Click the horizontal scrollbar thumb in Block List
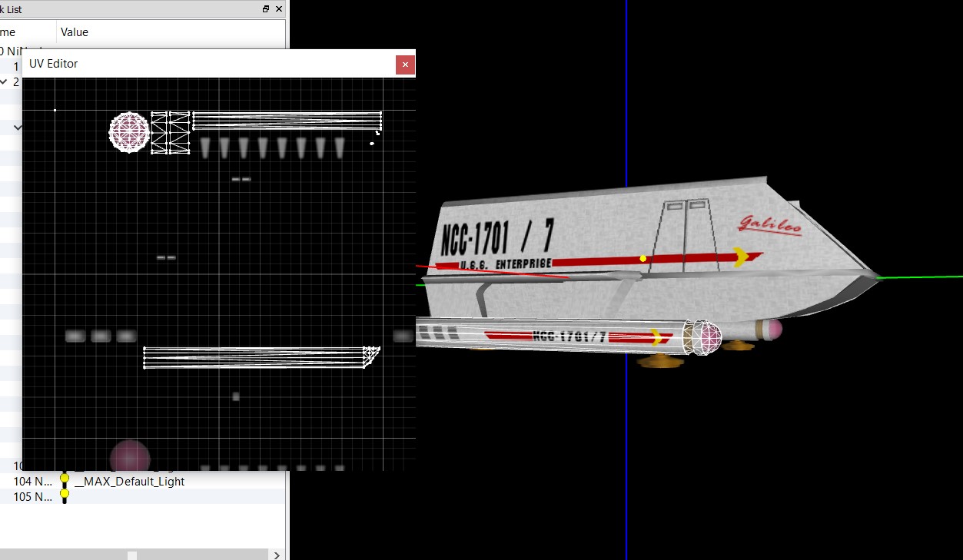The image size is (963, 560). point(132,555)
